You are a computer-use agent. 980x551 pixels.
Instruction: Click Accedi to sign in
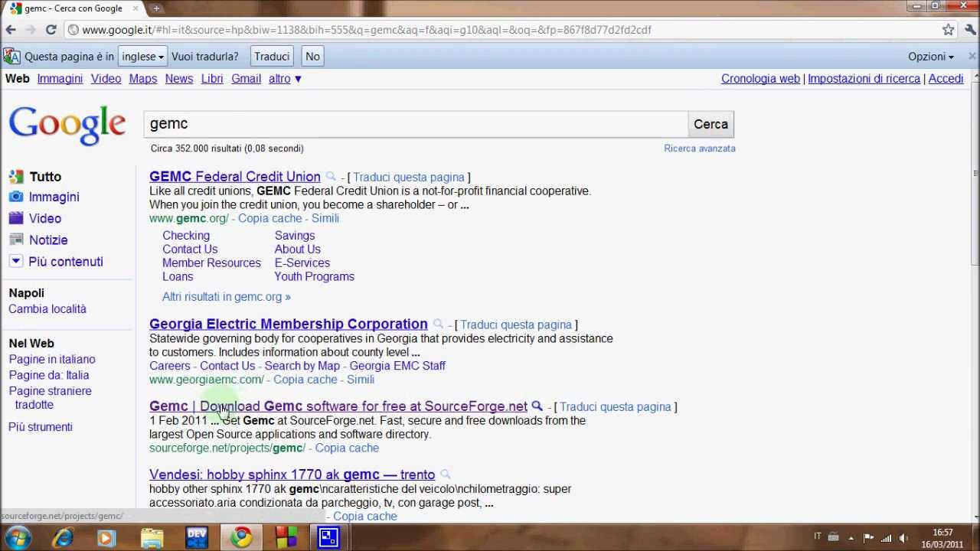[946, 79]
